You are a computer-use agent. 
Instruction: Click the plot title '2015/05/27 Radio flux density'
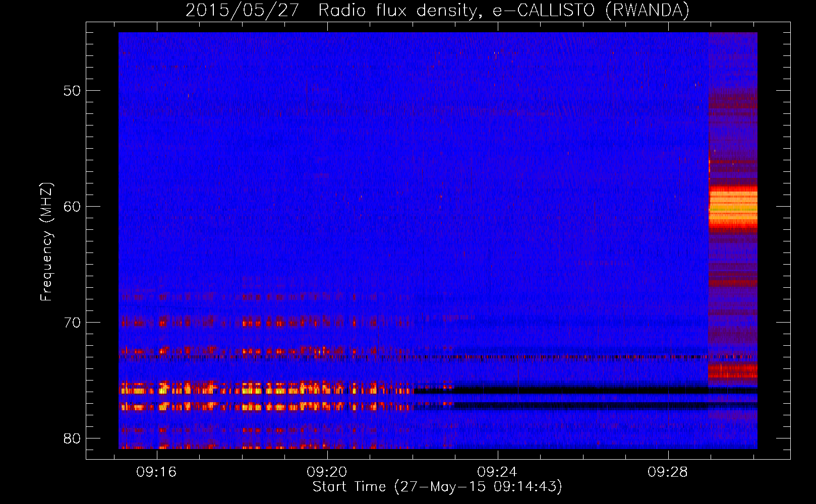(x=437, y=10)
